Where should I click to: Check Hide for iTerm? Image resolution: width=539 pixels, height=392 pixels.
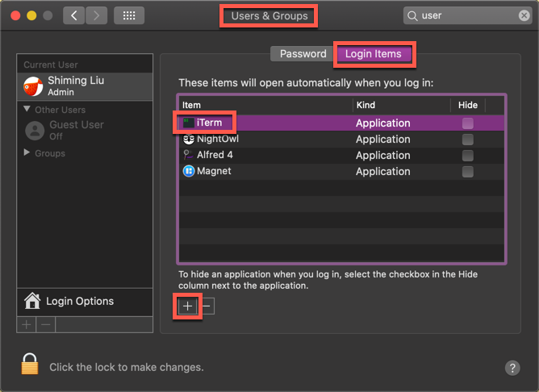(467, 123)
